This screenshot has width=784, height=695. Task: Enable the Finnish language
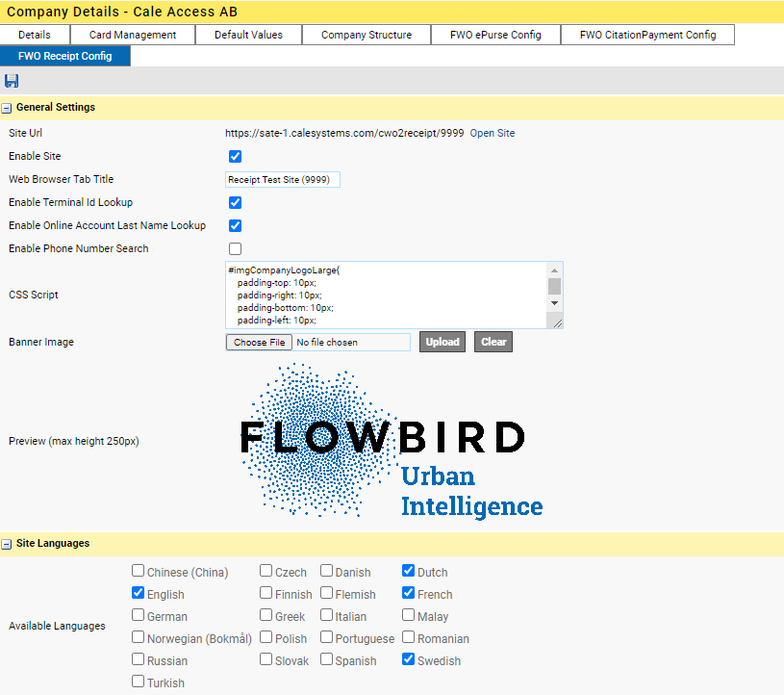coord(266,593)
